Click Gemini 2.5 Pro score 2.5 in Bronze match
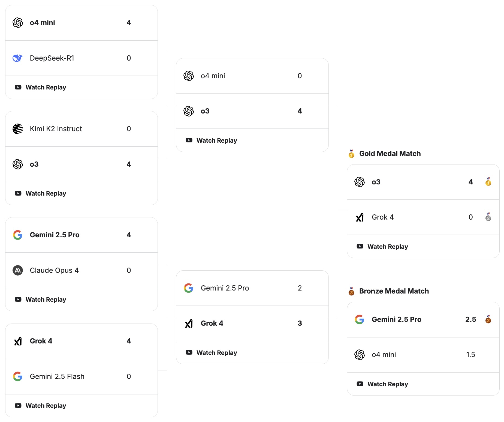Screen dimensions: 504x422 tap(471, 319)
